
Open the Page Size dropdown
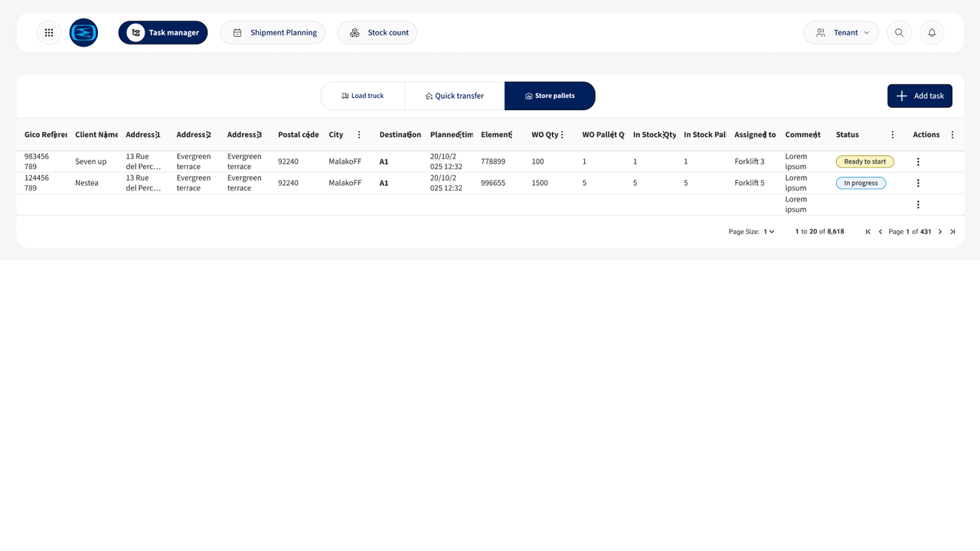[769, 232]
